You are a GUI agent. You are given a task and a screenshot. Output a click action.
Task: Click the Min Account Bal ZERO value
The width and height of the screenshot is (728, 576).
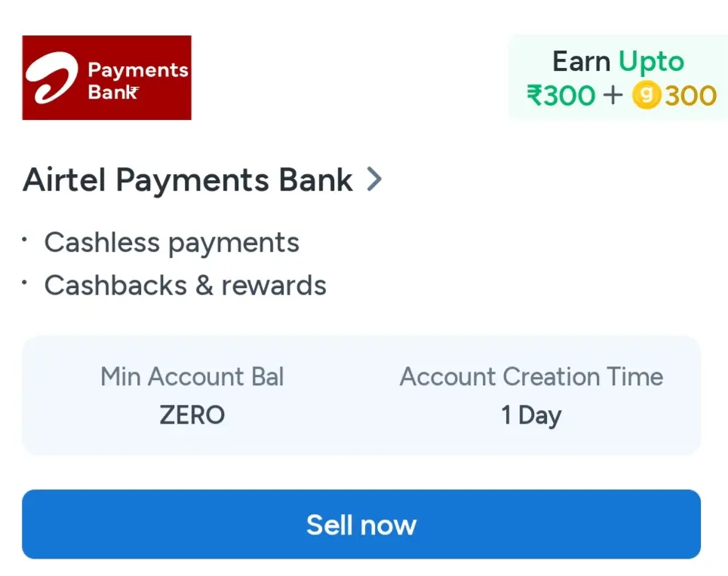192,415
